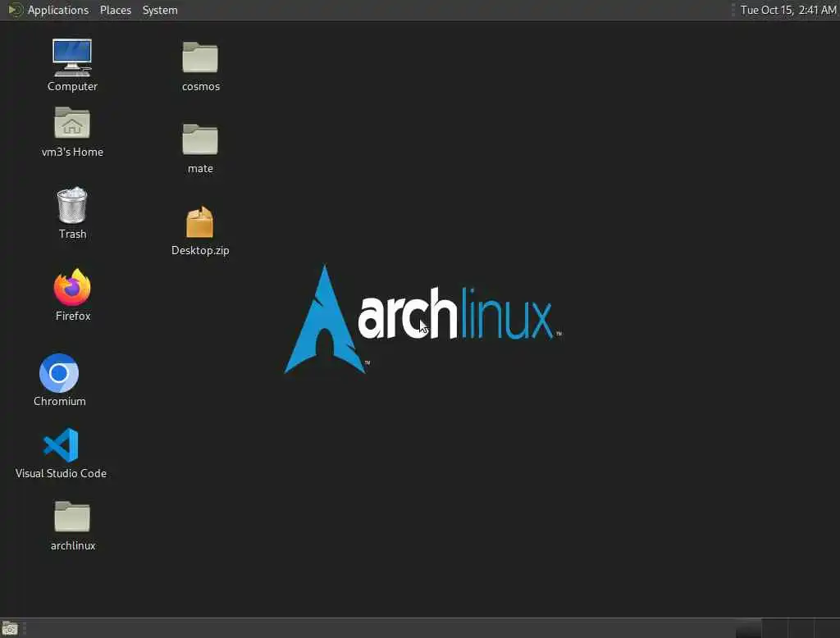Click the "vm3's Home" label text
The image size is (840, 638).
tap(72, 153)
